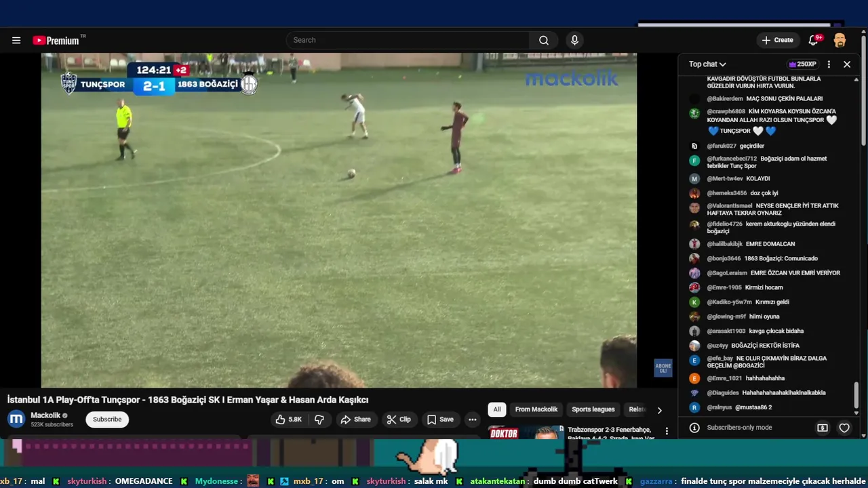Open the chat avatar of @Diaguides
868x488 pixels.
tap(694, 393)
